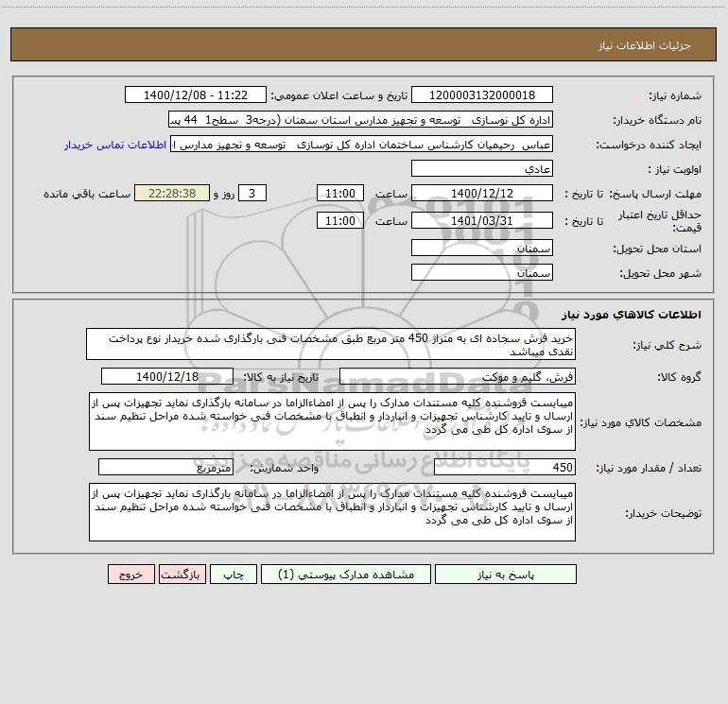Click the شهر محل تحویل field
Image resolution: width=728 pixels, height=704 pixels.
pyautogui.click(x=482, y=272)
